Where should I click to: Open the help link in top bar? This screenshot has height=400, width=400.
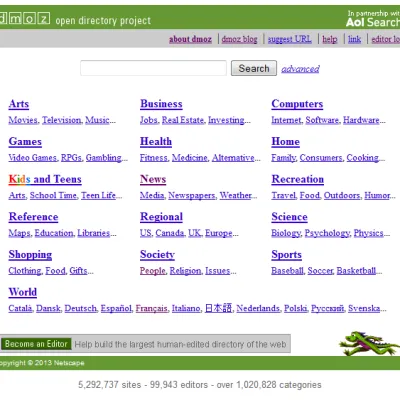click(x=330, y=39)
